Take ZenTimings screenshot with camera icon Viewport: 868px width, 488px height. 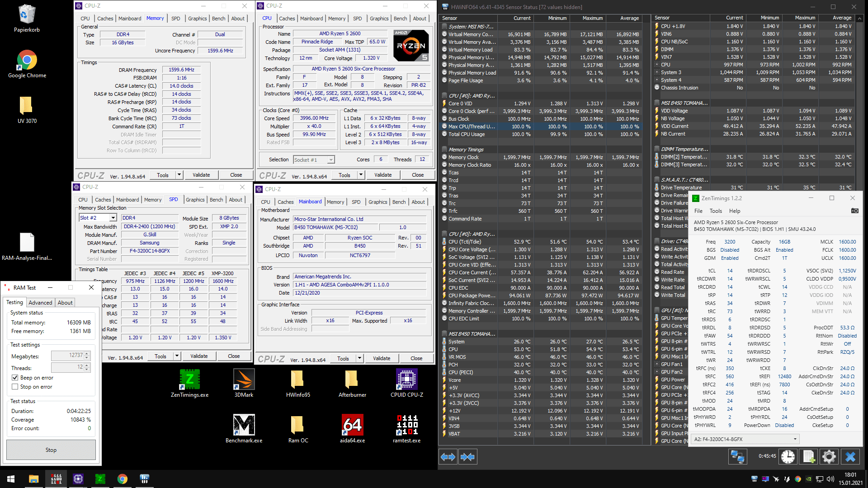(x=854, y=211)
